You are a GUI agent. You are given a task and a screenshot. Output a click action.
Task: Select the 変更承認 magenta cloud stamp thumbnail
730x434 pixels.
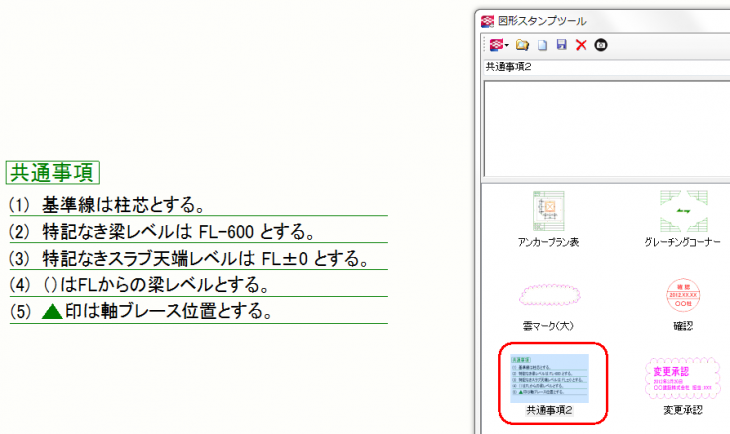tap(683, 378)
